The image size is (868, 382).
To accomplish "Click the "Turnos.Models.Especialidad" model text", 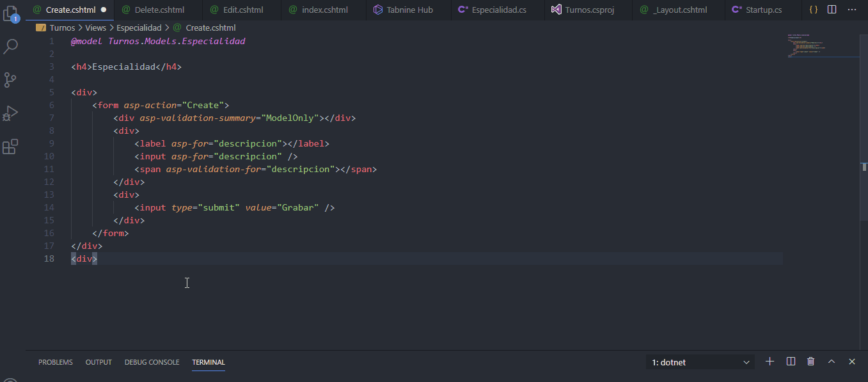I will 177,41.
